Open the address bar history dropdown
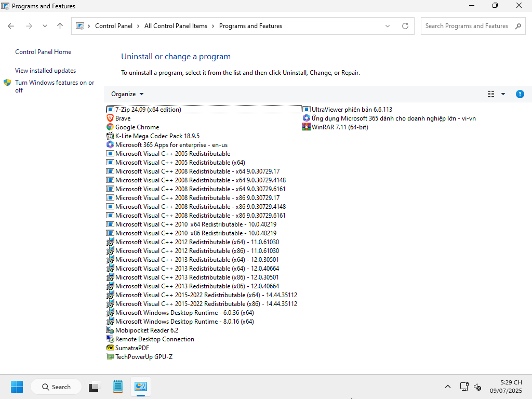 (x=388, y=26)
